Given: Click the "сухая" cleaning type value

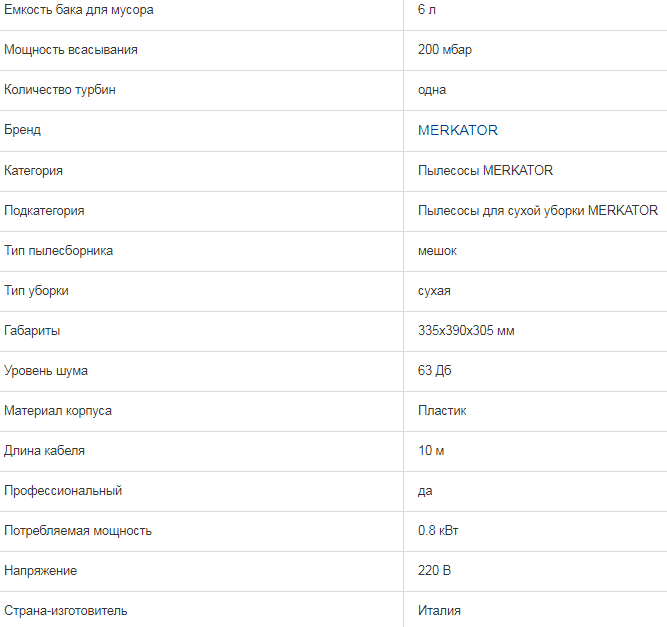Looking at the screenshot, I should [x=434, y=290].
